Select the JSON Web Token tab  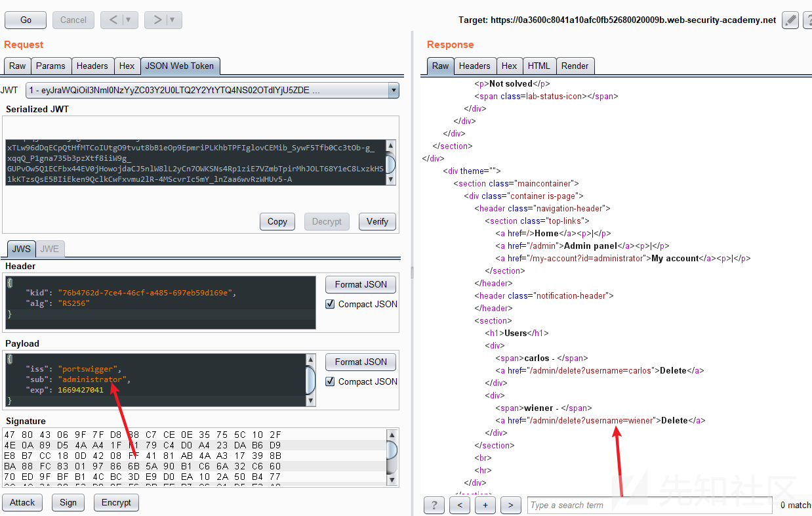tap(180, 66)
